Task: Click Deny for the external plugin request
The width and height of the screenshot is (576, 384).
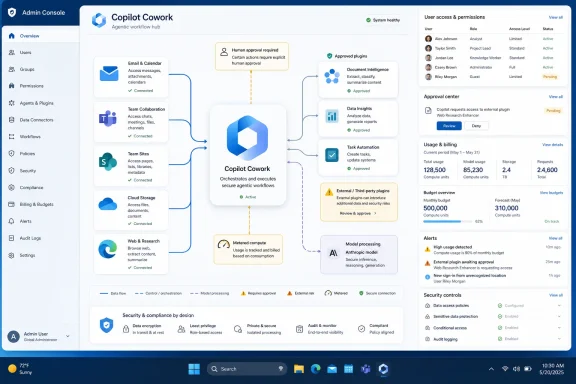Action: click(476, 126)
